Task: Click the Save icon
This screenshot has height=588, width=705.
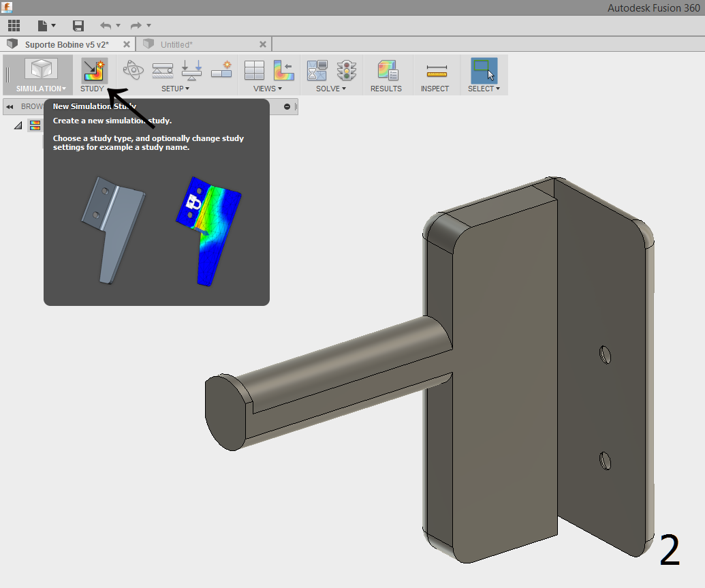Action: 78,25
